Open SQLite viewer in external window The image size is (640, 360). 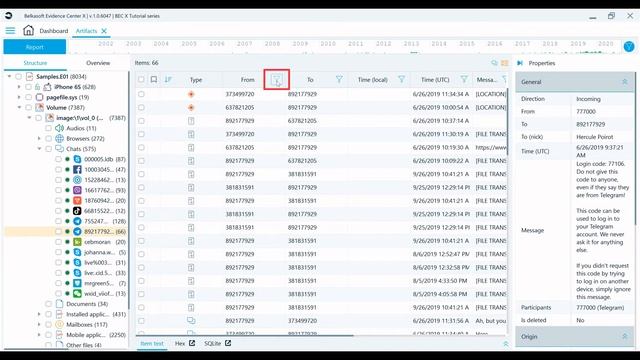[x=228, y=343]
